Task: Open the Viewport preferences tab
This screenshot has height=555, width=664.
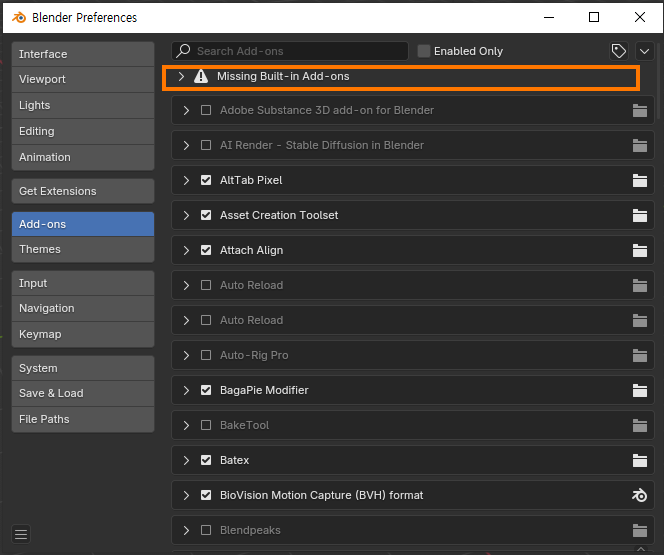Action: 83,80
